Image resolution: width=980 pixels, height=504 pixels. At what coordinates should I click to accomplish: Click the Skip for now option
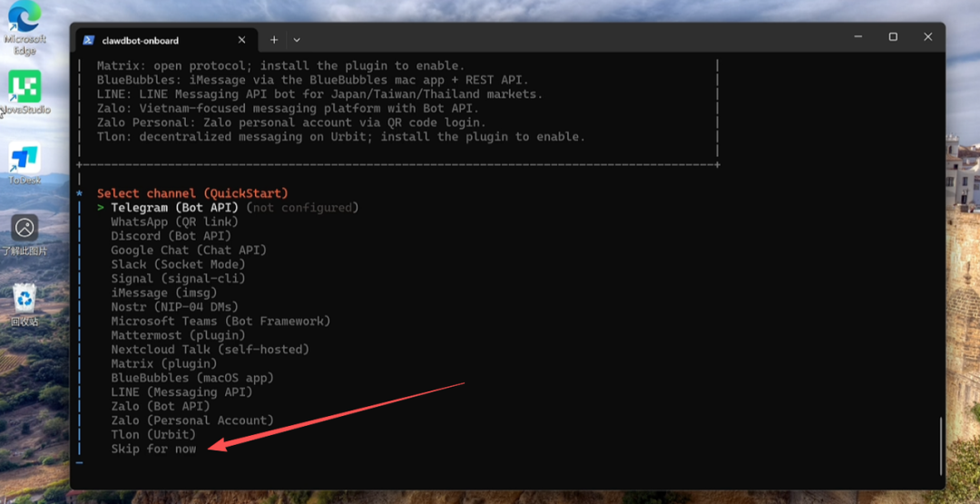coord(153,449)
